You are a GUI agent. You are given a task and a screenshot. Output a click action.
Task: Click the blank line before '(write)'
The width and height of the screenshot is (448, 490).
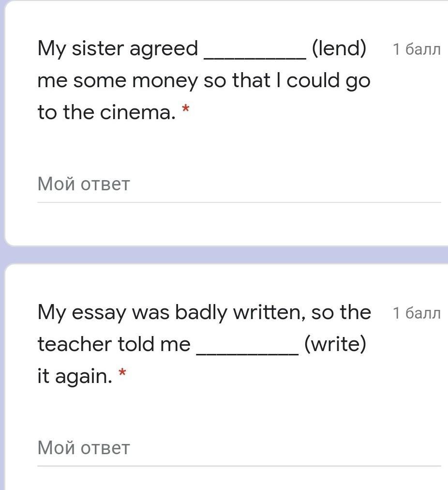tap(247, 353)
